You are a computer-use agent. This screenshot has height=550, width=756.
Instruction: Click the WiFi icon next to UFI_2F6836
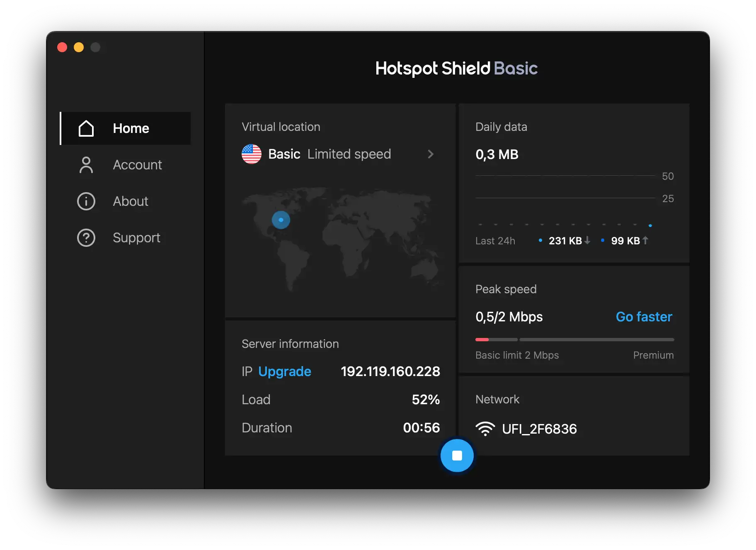click(x=486, y=429)
